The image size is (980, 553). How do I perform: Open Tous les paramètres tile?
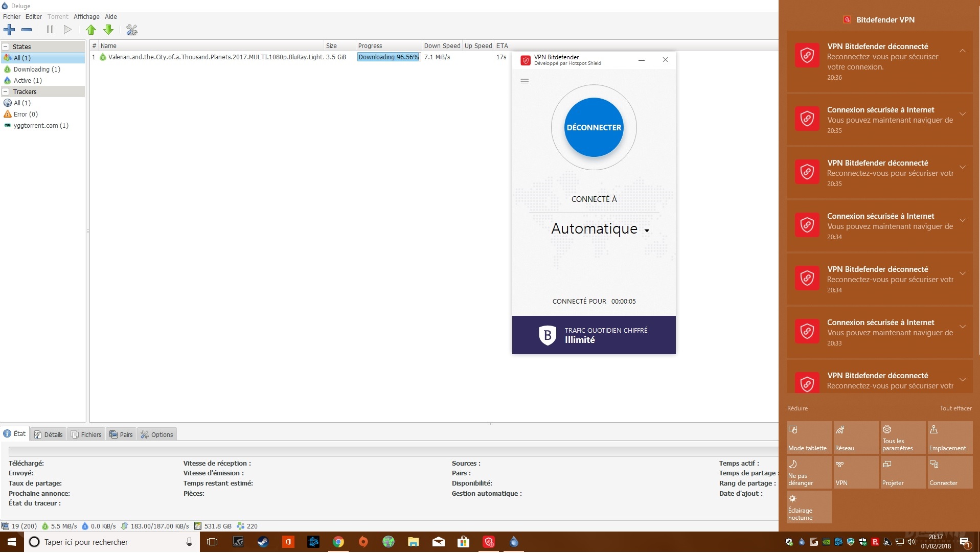[x=903, y=437]
